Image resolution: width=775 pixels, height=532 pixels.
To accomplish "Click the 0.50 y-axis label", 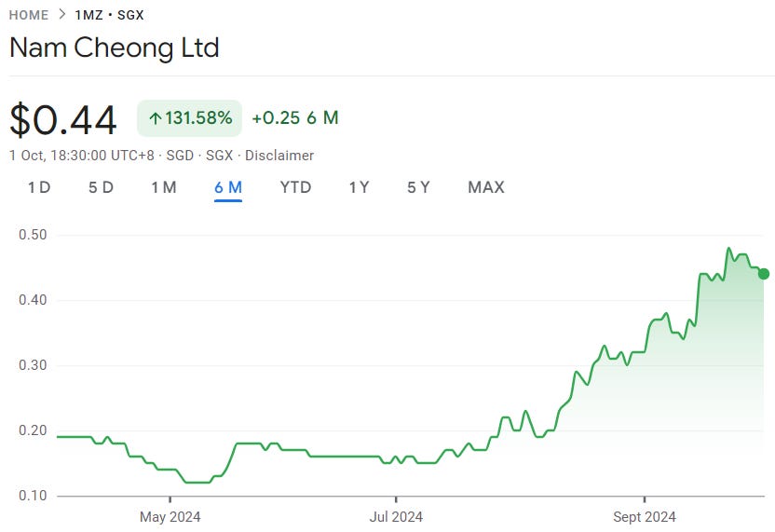I will point(33,235).
